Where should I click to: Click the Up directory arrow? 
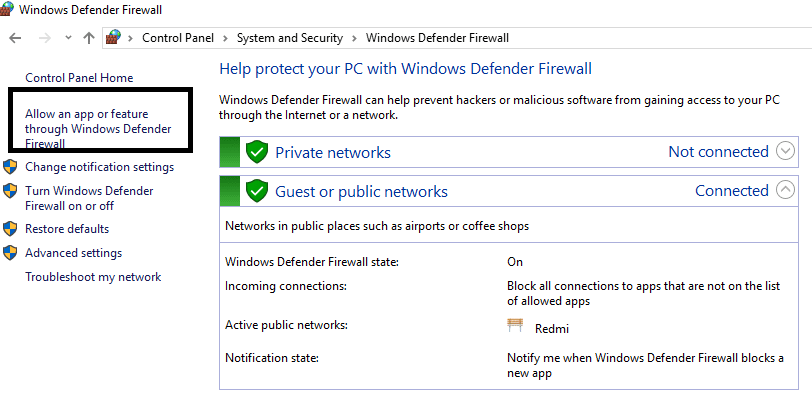click(x=89, y=38)
